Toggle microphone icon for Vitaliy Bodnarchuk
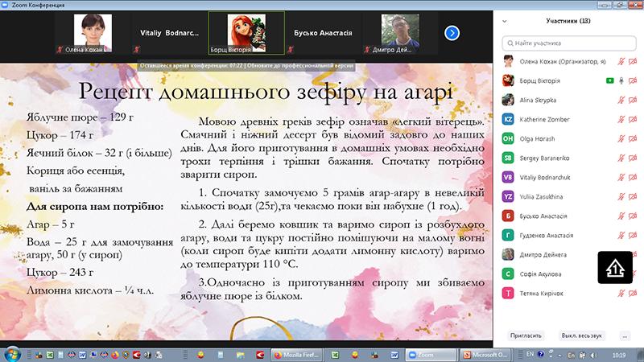 click(621, 177)
